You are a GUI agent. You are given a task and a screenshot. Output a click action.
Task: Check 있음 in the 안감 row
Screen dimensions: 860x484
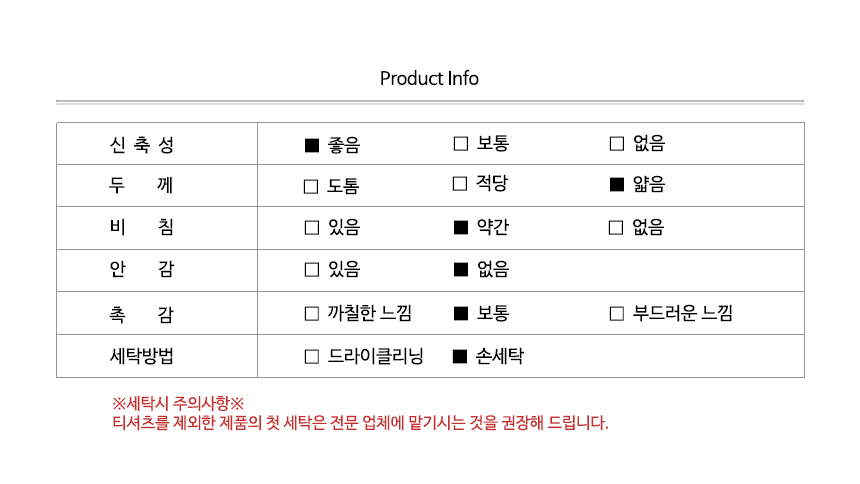coord(311,269)
